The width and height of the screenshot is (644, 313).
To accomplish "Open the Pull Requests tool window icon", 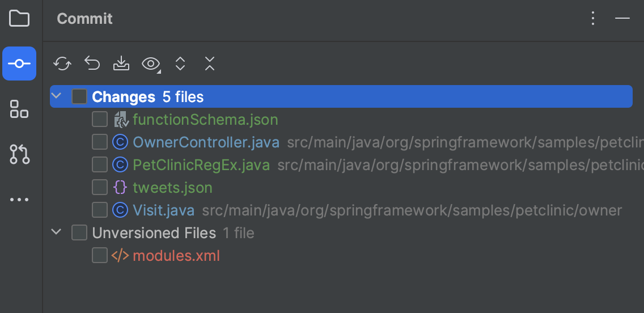I will pos(19,154).
